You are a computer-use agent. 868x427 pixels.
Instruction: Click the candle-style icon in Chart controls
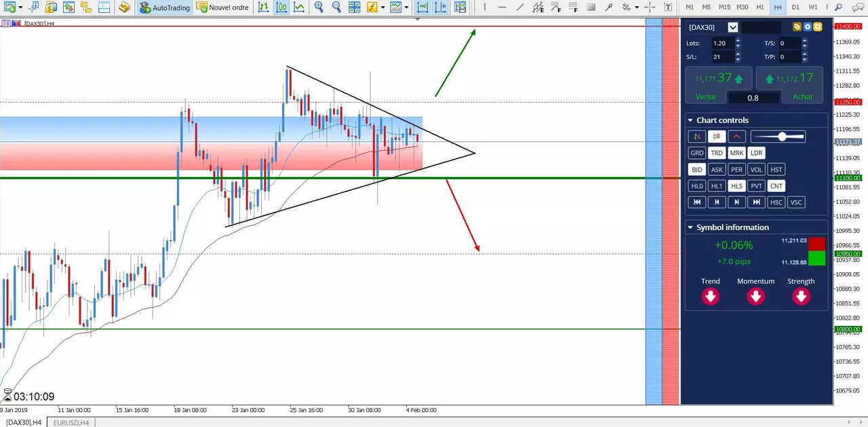point(717,136)
